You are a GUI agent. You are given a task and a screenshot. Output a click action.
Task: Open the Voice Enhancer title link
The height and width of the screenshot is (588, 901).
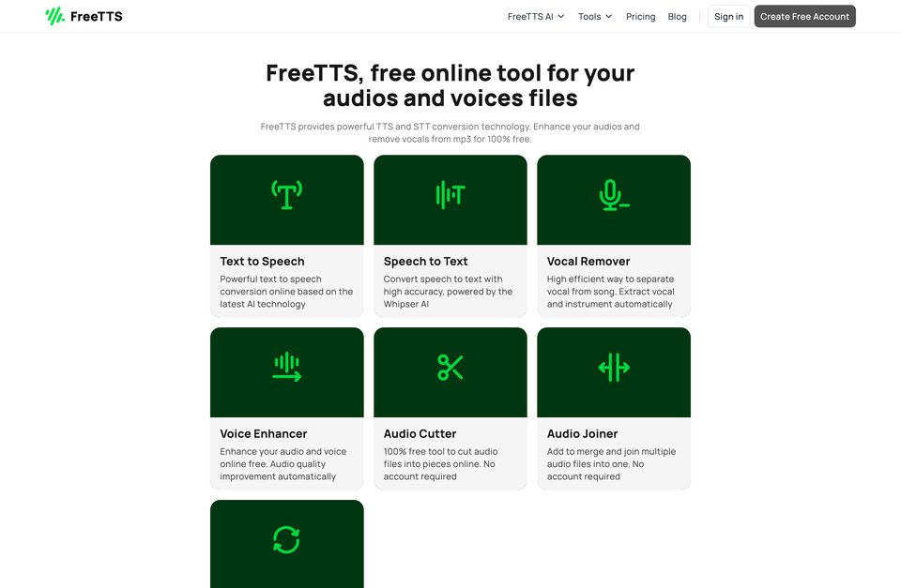click(x=264, y=434)
